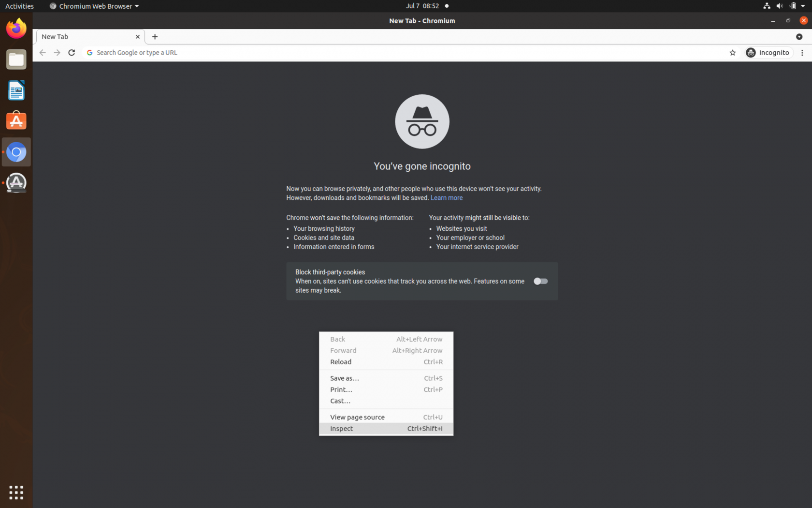Expand the system menu arrow

tap(803, 6)
